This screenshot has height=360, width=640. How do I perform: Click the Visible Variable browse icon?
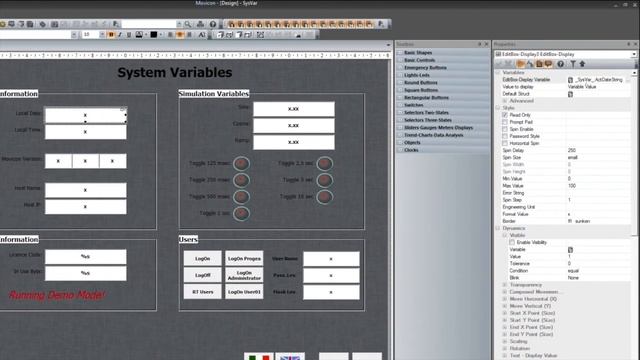pyautogui.click(x=570, y=250)
